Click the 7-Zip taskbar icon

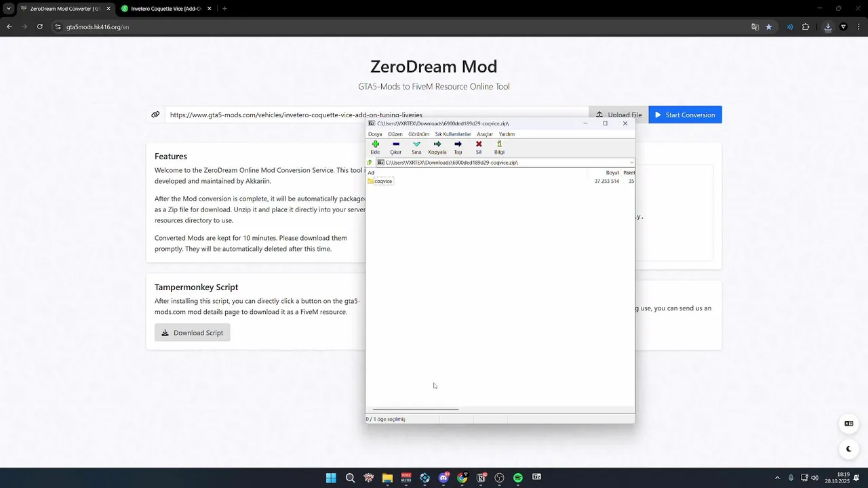(x=536, y=478)
